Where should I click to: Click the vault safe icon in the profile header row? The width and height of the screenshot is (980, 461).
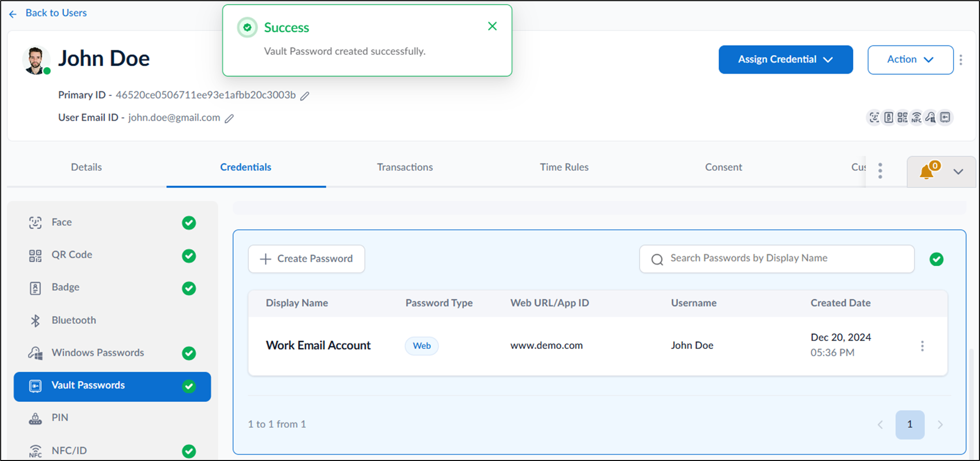point(945,117)
